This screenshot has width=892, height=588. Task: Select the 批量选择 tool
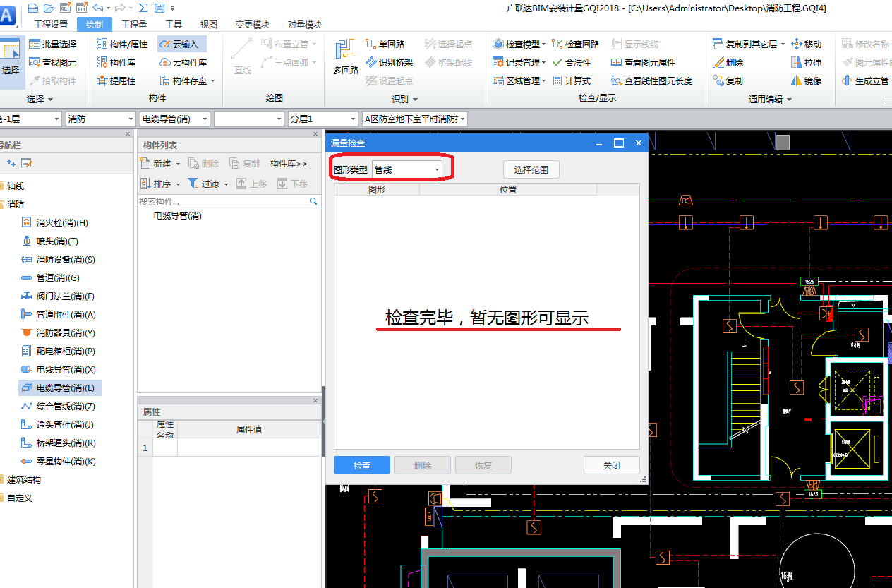tap(53, 44)
